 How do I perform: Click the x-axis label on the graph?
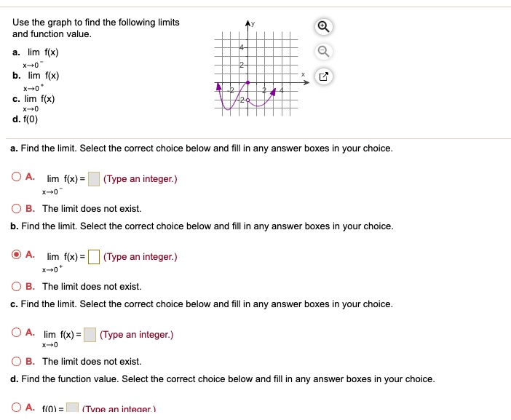pos(304,73)
